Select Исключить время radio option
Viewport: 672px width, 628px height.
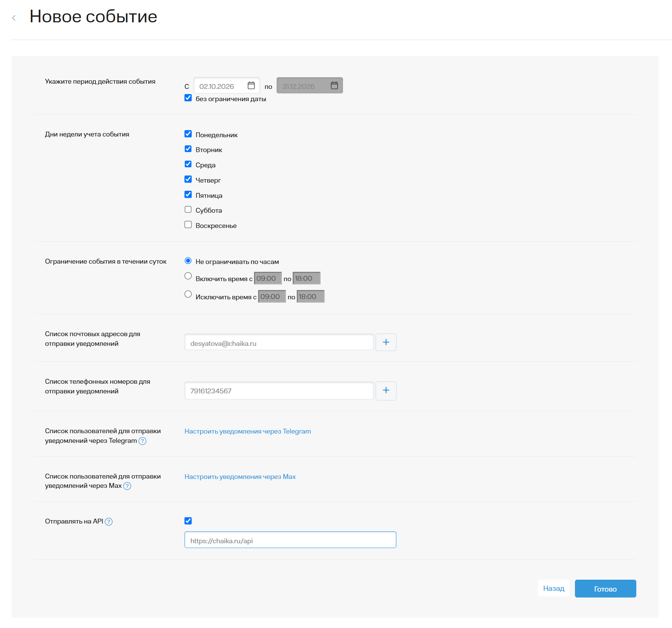[x=188, y=294]
